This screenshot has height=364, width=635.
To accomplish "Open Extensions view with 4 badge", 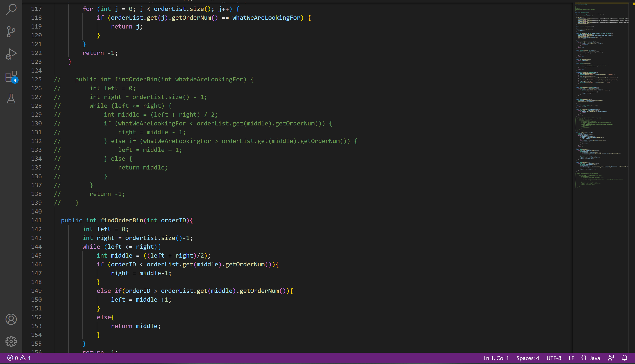I will point(11,77).
